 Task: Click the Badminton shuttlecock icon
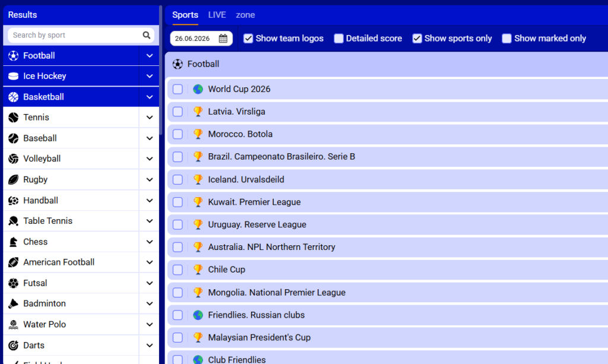(x=13, y=304)
